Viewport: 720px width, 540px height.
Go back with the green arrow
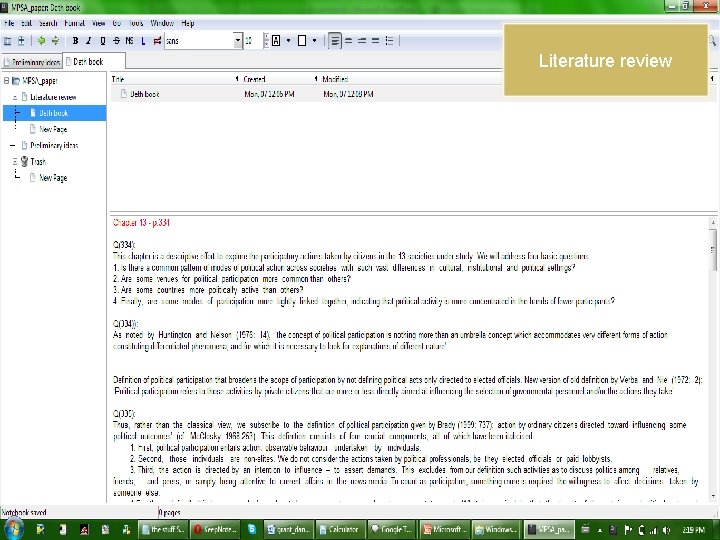point(41,41)
